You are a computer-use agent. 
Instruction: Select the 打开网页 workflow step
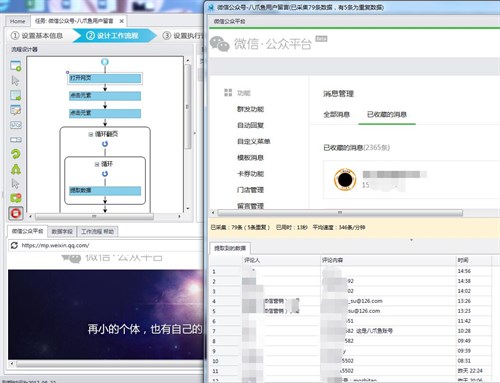tap(105, 78)
